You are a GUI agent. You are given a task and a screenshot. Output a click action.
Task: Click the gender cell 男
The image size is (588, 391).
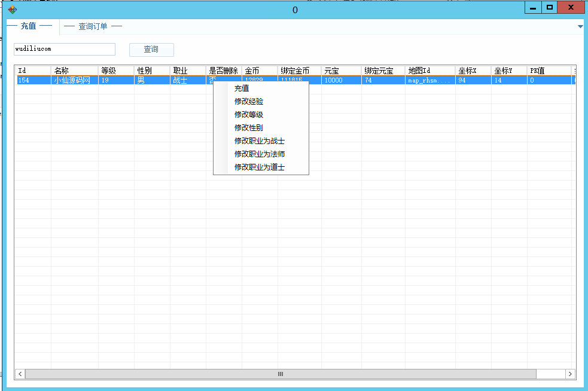[x=153, y=80]
